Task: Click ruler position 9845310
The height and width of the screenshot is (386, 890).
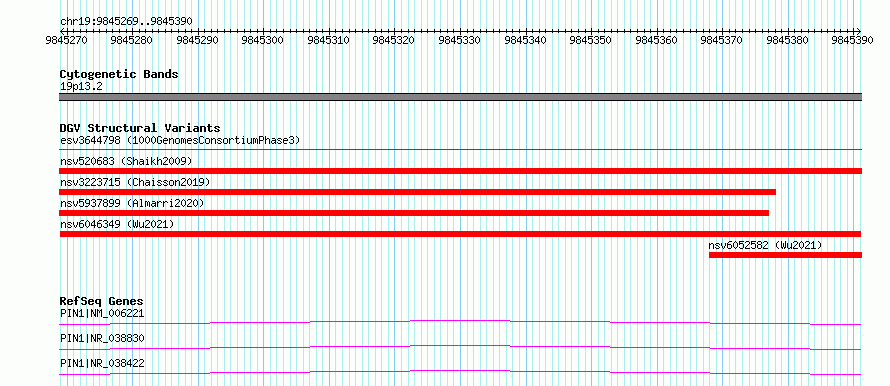Action: [x=329, y=40]
